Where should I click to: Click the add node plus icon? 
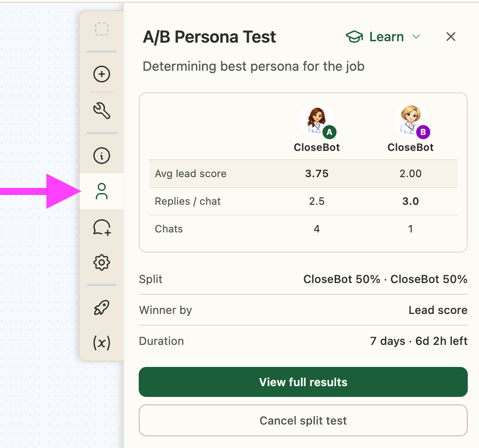coord(102,74)
